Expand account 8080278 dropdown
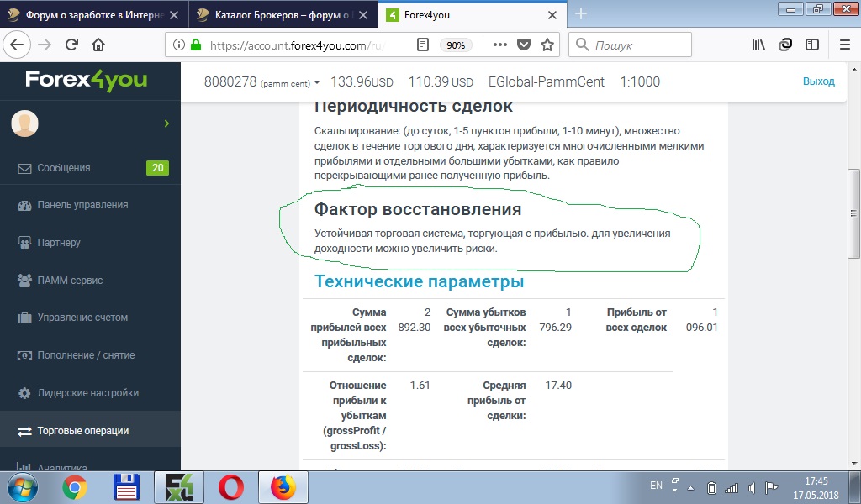This screenshot has width=861, height=504. tap(316, 83)
